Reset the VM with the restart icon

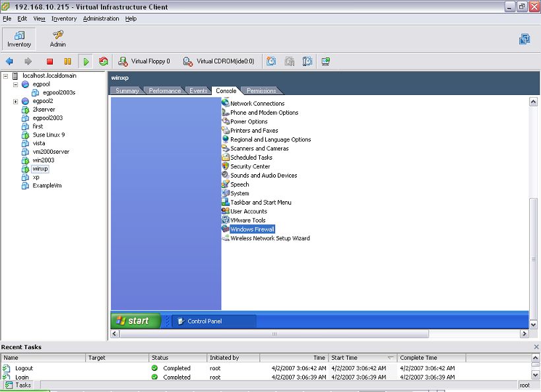point(104,61)
